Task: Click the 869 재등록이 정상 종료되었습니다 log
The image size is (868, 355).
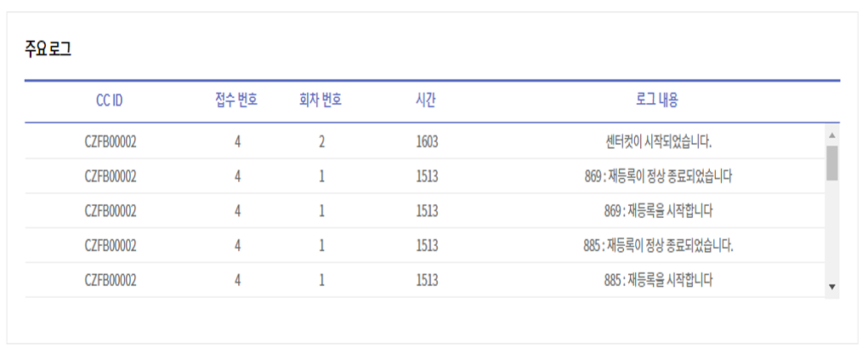Action: tap(658, 176)
